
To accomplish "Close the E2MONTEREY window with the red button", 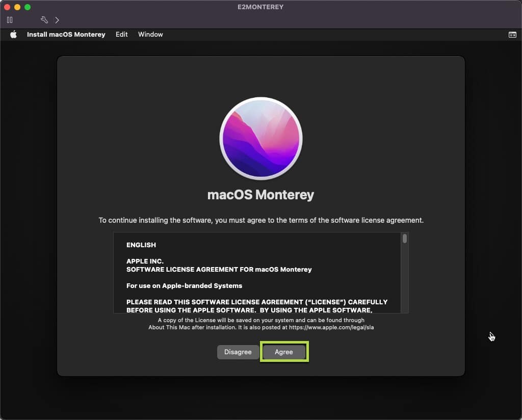I will (7, 7).
